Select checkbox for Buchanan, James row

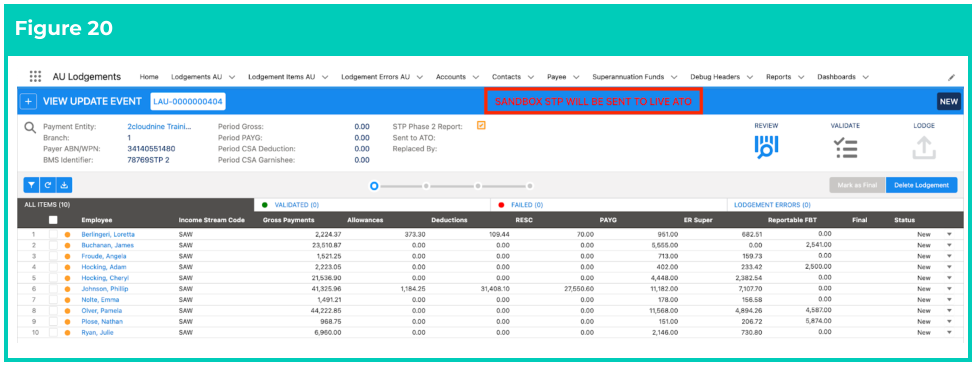54,245
